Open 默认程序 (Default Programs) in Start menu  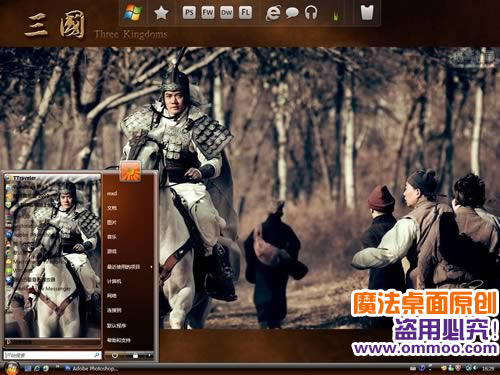pos(117,325)
